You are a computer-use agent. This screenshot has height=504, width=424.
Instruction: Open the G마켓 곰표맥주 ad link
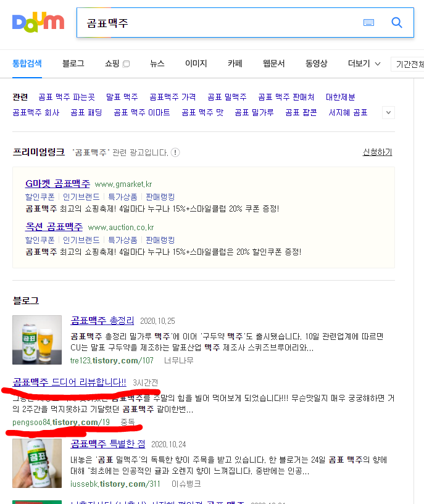coord(57,184)
